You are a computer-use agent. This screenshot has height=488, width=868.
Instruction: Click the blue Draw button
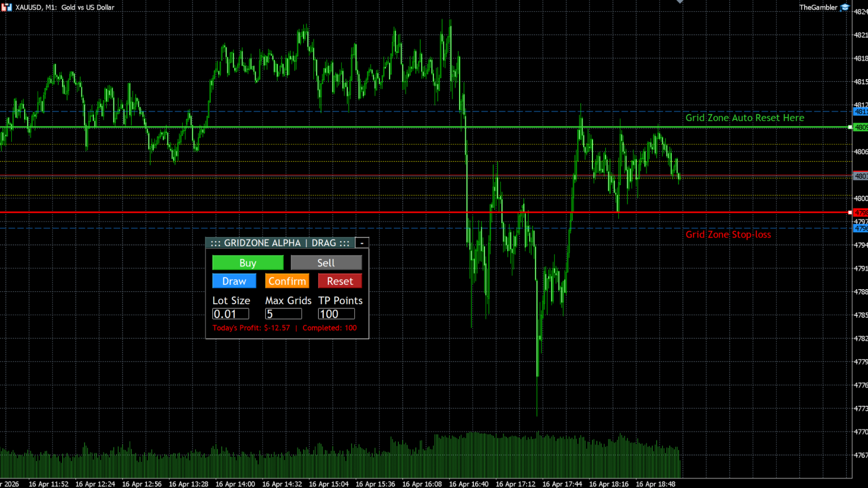pos(234,281)
